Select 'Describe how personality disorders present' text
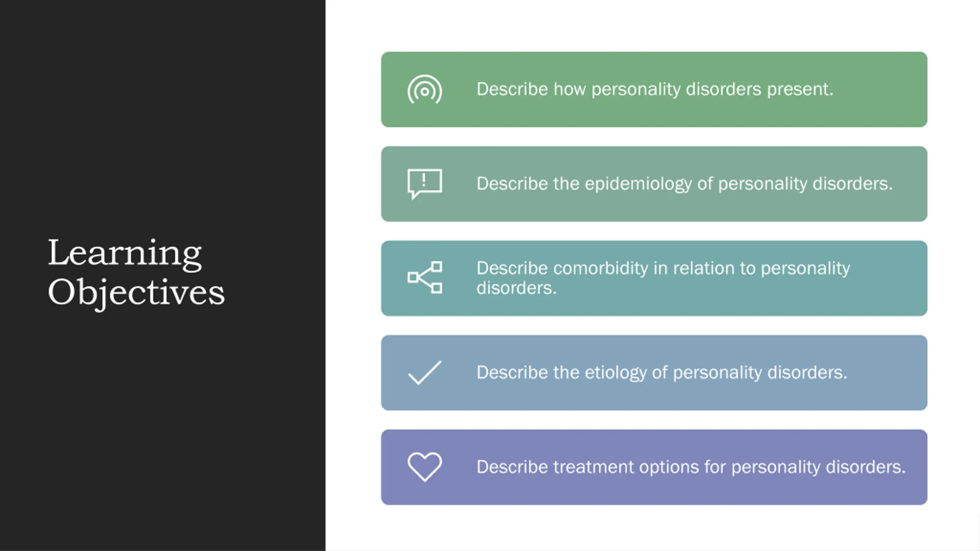 (655, 90)
